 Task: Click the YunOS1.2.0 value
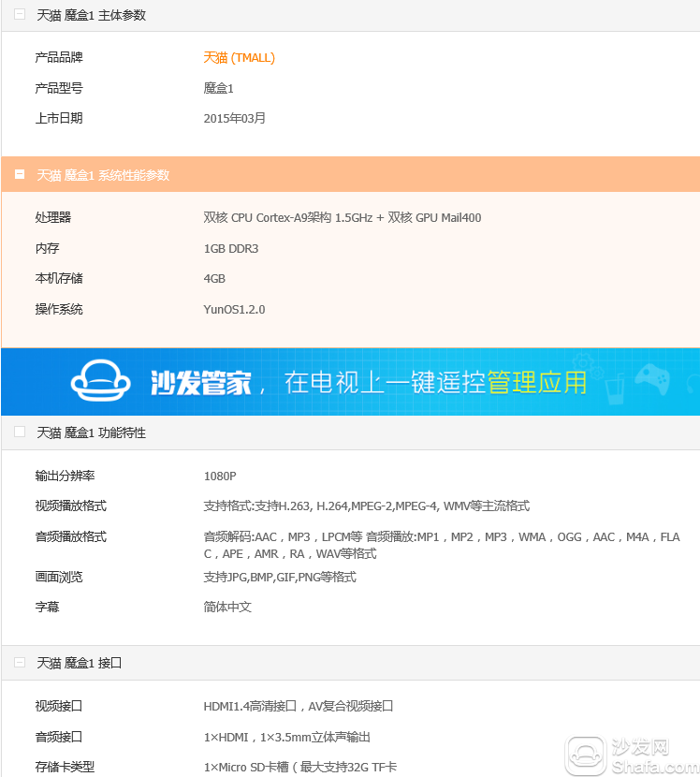coord(234,310)
